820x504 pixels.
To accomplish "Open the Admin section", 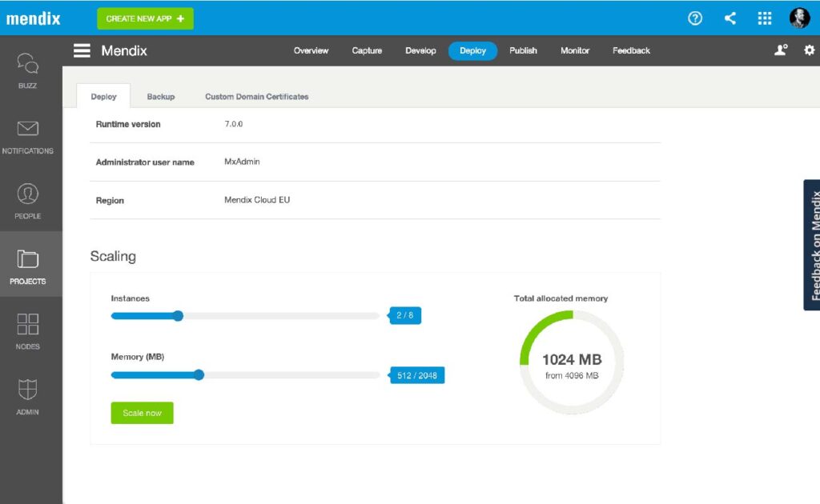I will (28, 394).
